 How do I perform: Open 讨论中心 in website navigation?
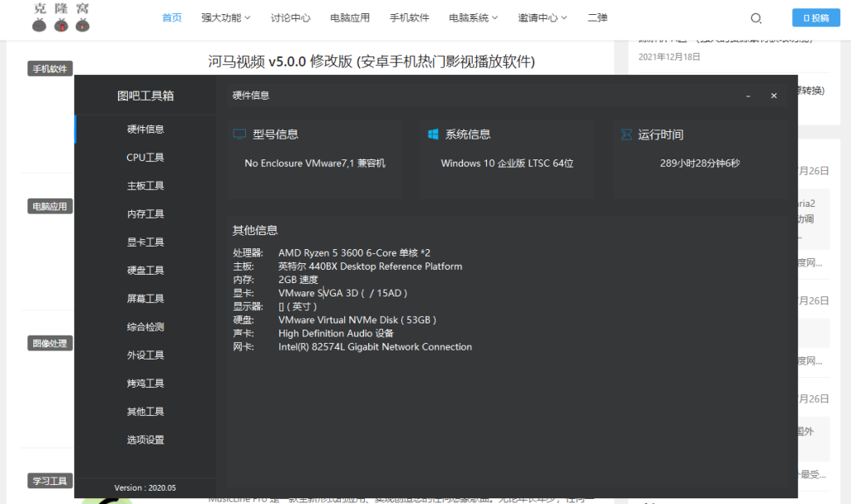pyautogui.click(x=290, y=18)
